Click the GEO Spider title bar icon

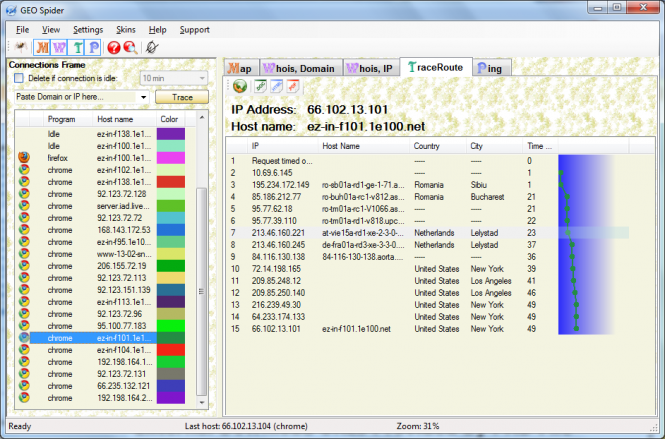coord(11,10)
